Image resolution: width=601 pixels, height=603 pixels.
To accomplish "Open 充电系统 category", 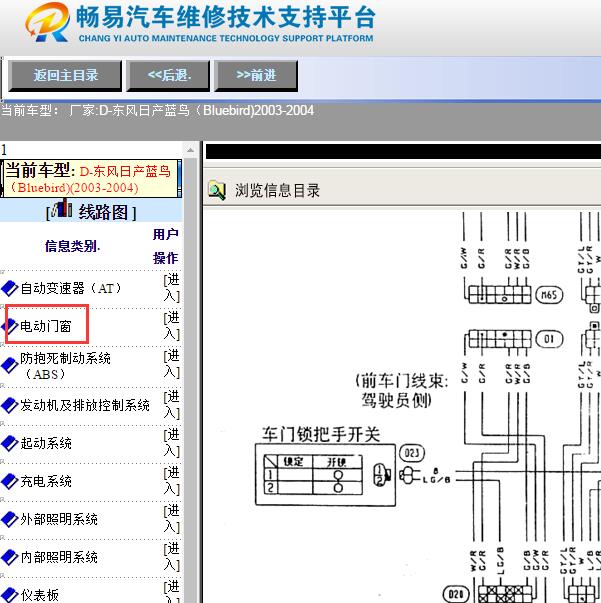I will coord(46,481).
